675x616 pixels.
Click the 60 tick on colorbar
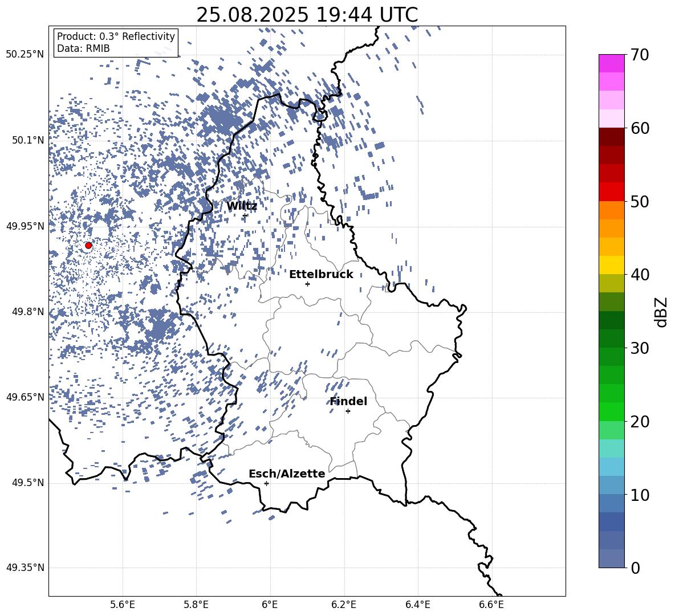point(640,128)
